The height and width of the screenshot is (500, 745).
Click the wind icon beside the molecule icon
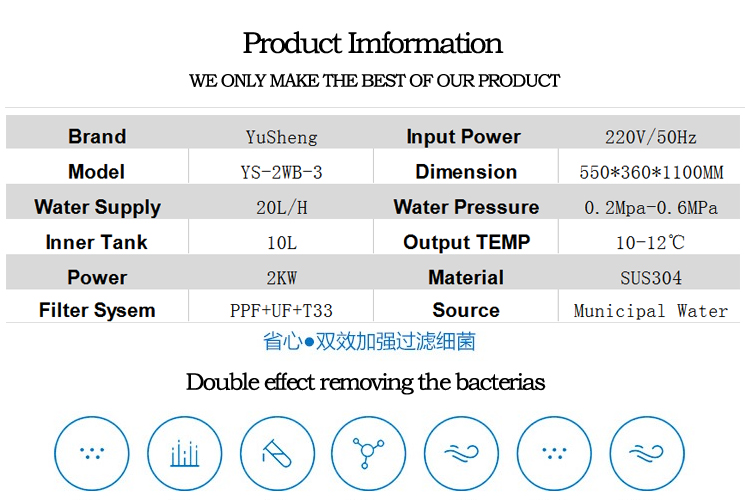click(462, 453)
